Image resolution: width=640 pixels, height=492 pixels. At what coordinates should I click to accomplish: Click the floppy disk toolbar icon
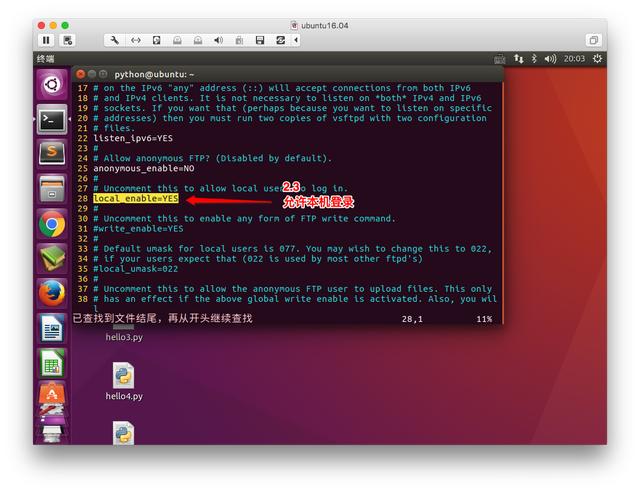point(260,40)
